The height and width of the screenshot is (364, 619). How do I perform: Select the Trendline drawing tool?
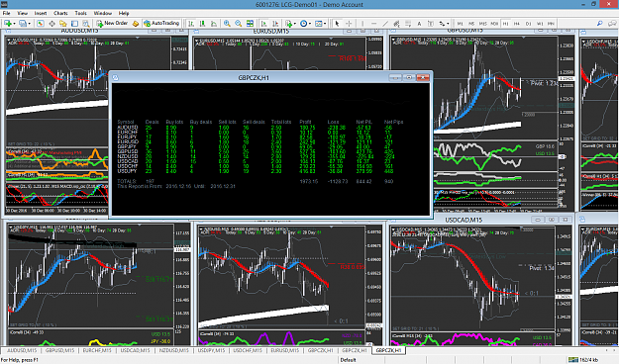coord(385,24)
